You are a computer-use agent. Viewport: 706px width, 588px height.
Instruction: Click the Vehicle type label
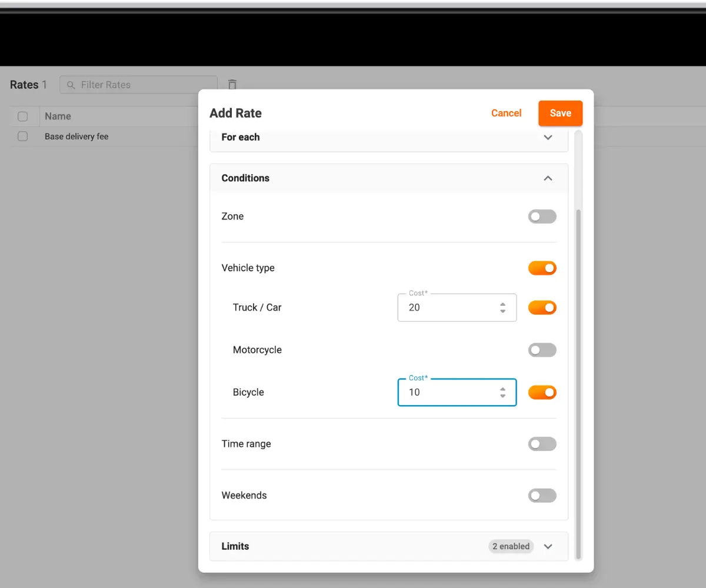[x=248, y=268]
